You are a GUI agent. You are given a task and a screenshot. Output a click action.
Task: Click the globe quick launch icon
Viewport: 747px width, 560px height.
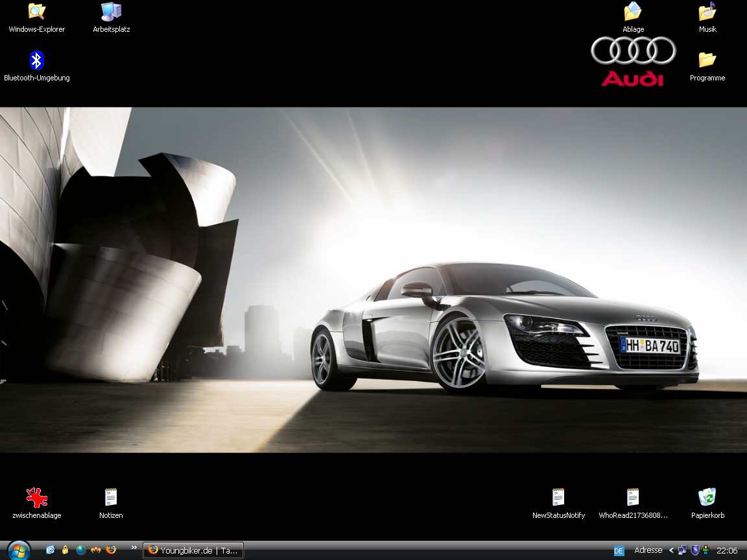(x=80, y=550)
